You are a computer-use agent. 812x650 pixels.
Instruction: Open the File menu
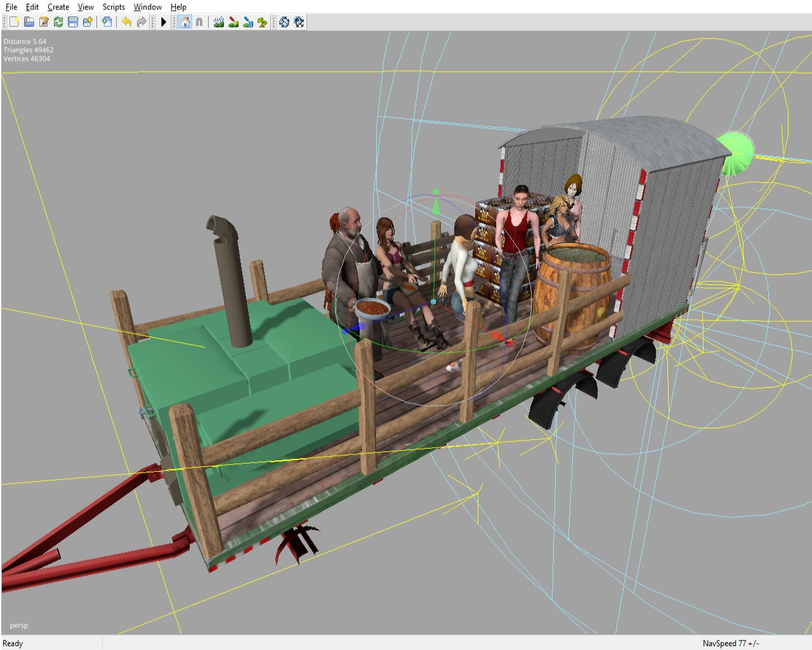point(11,7)
